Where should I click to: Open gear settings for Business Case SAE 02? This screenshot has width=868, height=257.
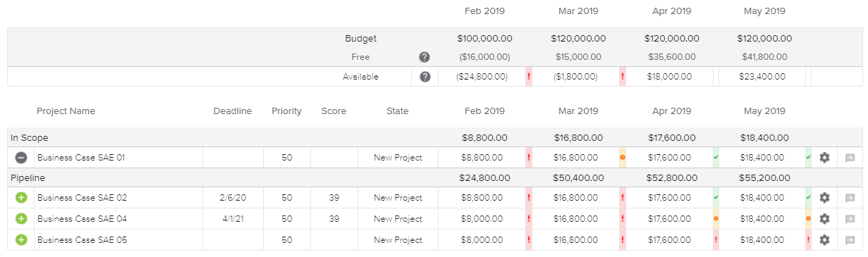pyautogui.click(x=824, y=198)
